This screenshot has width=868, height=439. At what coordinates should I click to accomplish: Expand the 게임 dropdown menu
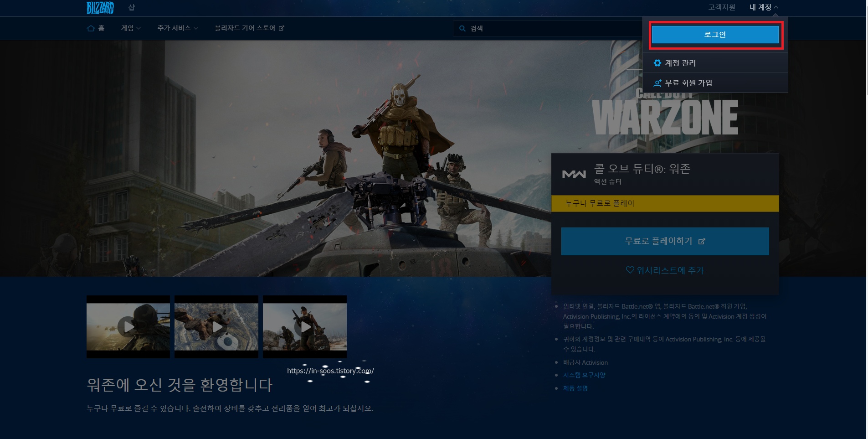131,28
